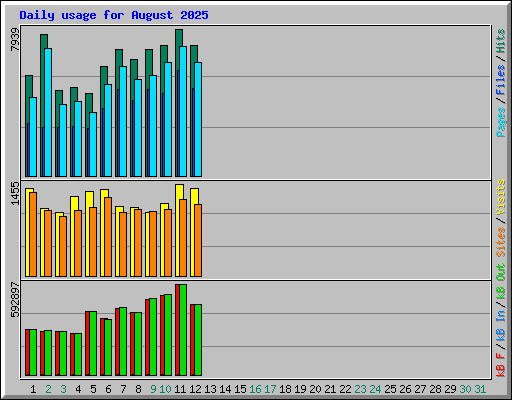Image resolution: width=512 pixels, height=400 pixels.
Task: Click day 29 on the x-axis
Action: coord(450,389)
